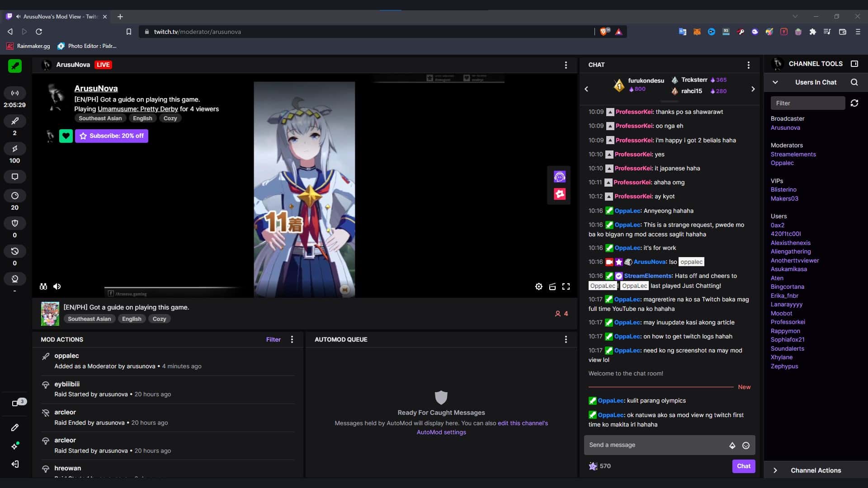Click the green heart follow button
The image size is (868, 488).
66,136
